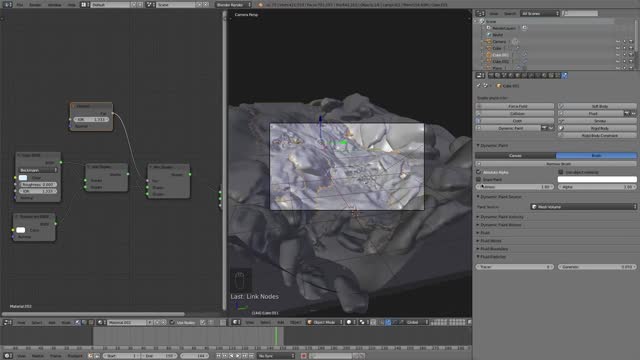Click the white paint color swatch
This screenshot has width=640, height=360.
click(x=597, y=179)
